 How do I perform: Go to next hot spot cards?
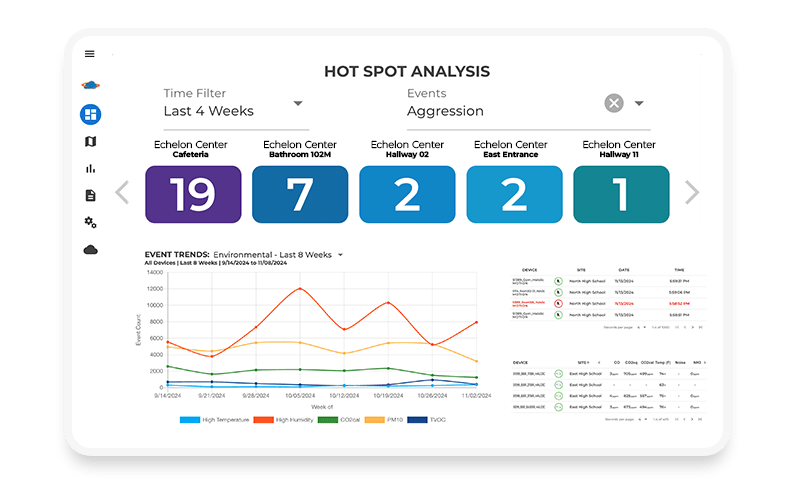692,192
